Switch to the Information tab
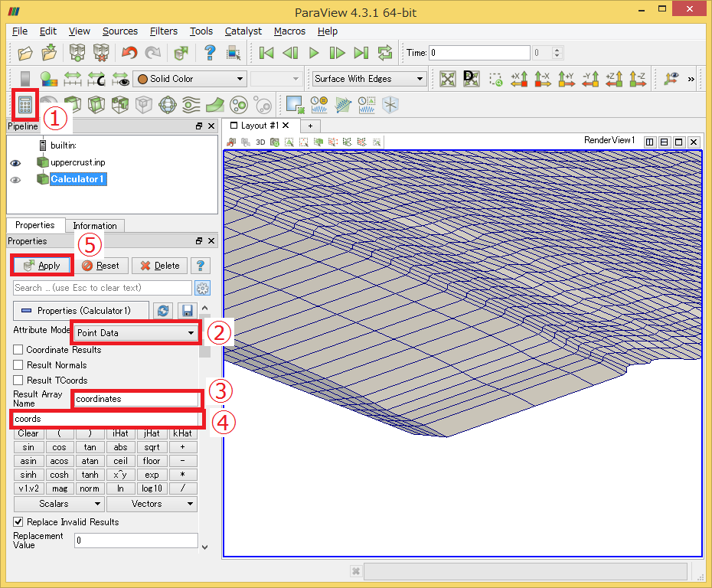712x588 pixels. (x=95, y=226)
